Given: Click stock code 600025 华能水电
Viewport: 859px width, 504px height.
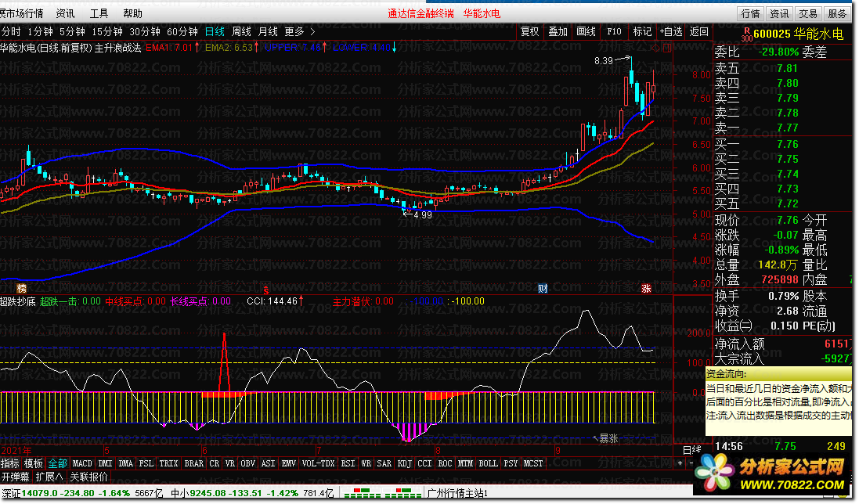Looking at the screenshot, I should point(798,34).
